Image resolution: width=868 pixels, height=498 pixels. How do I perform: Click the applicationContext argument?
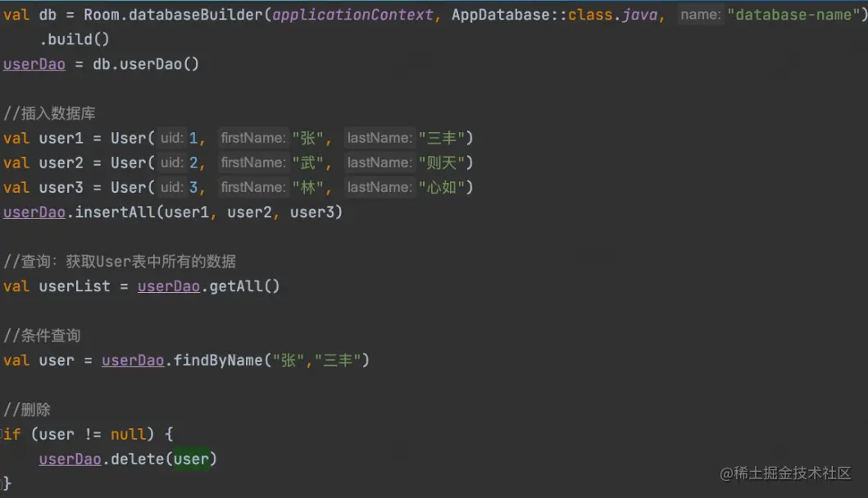tap(352, 15)
